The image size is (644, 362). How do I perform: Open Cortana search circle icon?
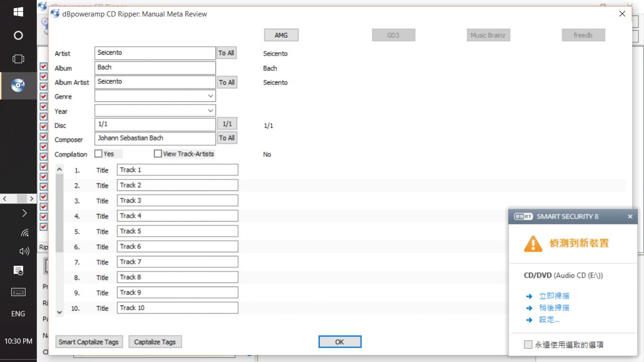(x=18, y=35)
